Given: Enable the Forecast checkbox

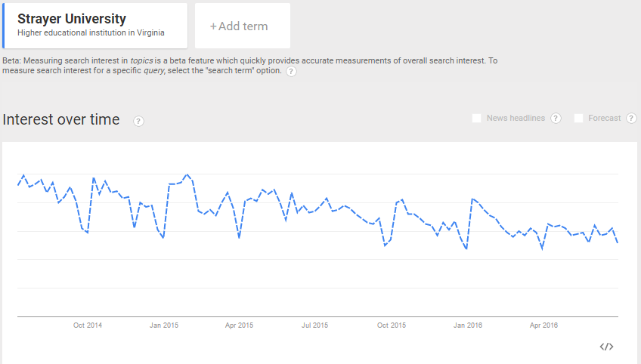Looking at the screenshot, I should [578, 118].
